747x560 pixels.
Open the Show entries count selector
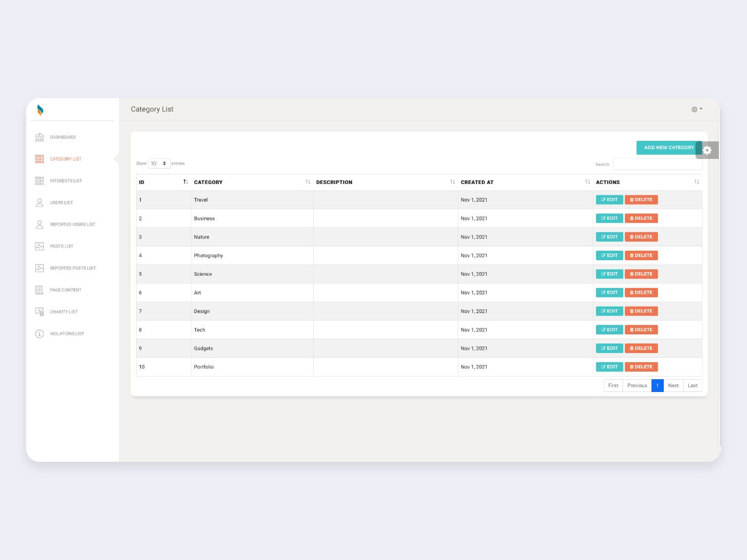[x=159, y=164]
